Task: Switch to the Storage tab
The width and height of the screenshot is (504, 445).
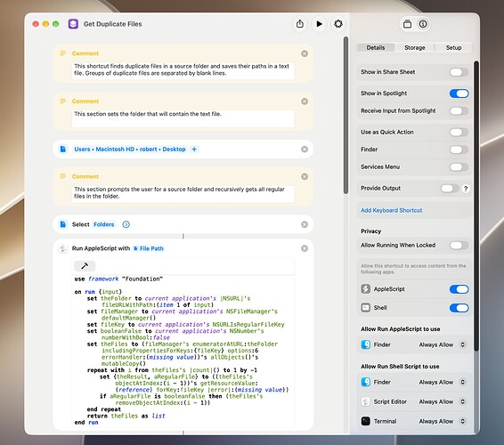Action: tap(415, 47)
